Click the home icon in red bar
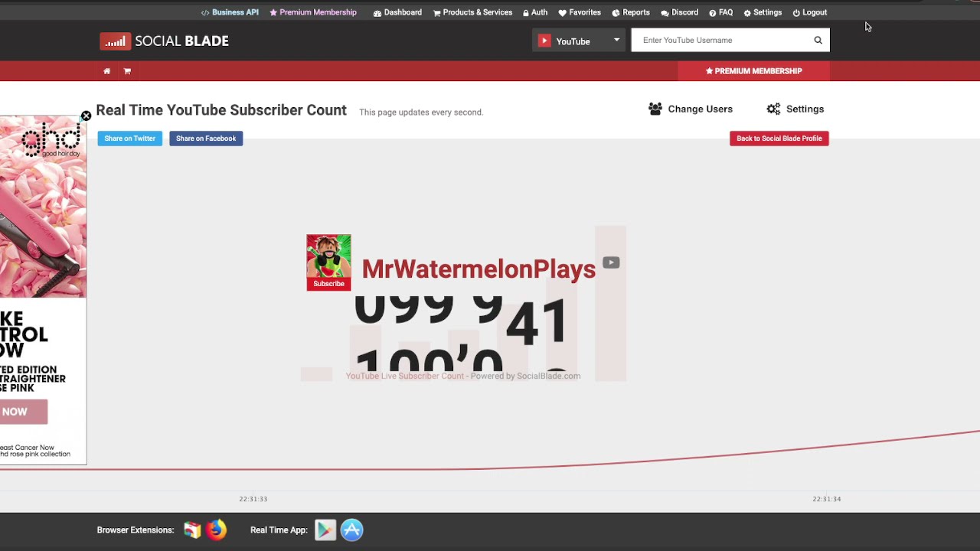 (x=106, y=71)
